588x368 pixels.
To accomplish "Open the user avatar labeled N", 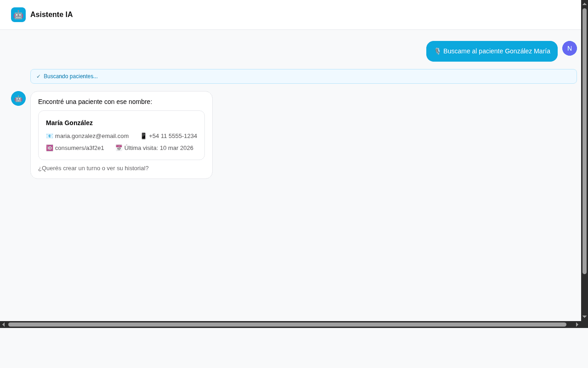I will coord(570,48).
